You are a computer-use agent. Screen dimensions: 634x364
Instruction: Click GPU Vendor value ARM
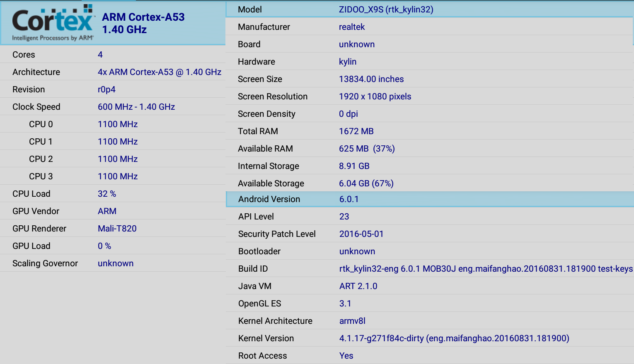point(107,211)
